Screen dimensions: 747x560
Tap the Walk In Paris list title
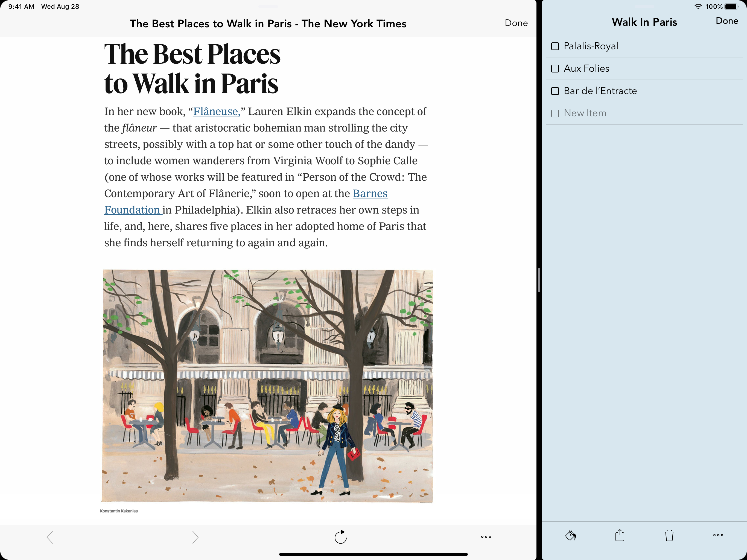644,22
